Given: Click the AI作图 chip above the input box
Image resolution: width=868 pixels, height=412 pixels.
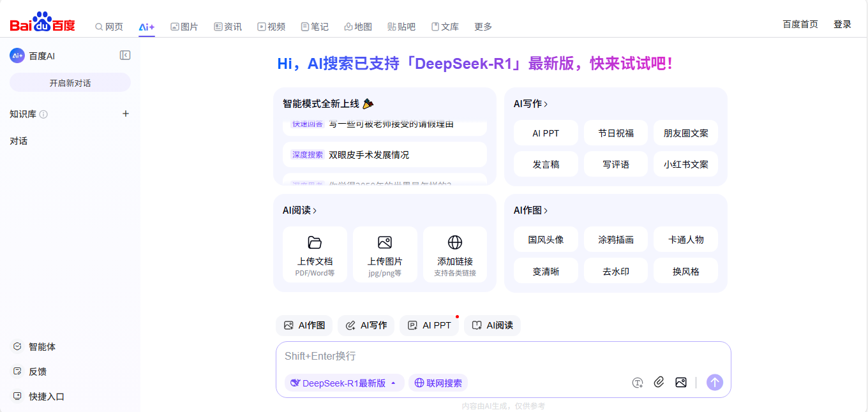Looking at the screenshot, I should 304,325.
